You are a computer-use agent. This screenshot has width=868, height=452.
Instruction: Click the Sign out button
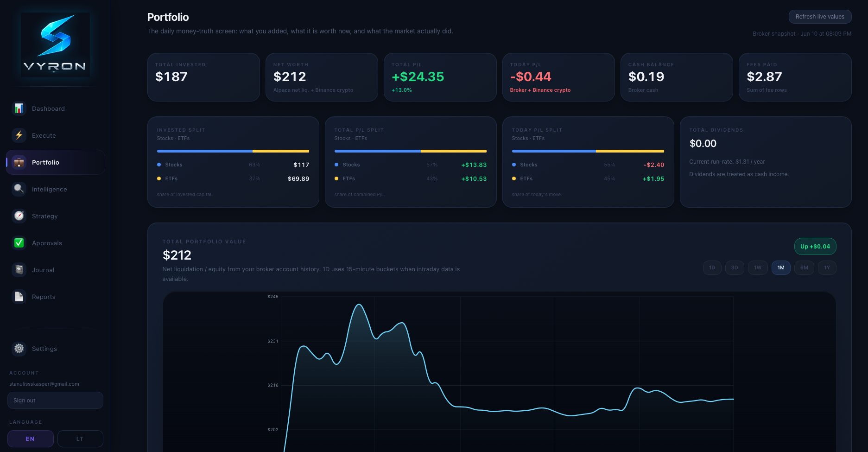55,401
